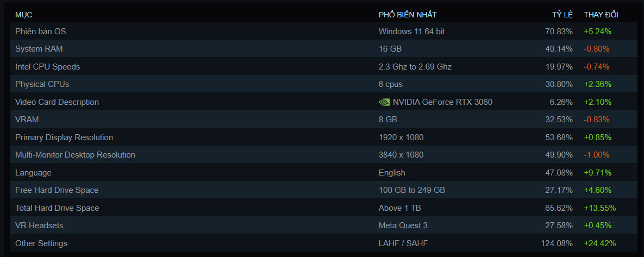
Task: Click the NVIDIA GeForce RTX 3060 text
Action: click(442, 102)
